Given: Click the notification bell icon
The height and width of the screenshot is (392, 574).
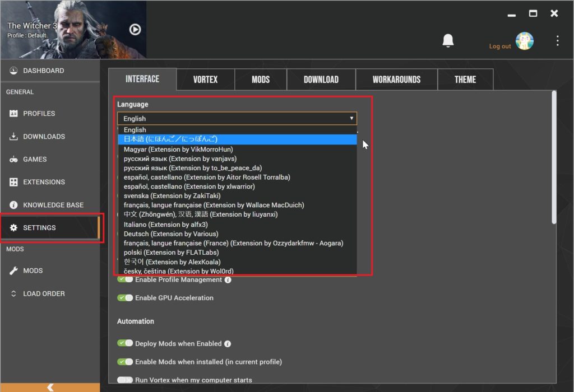Looking at the screenshot, I should pos(448,41).
